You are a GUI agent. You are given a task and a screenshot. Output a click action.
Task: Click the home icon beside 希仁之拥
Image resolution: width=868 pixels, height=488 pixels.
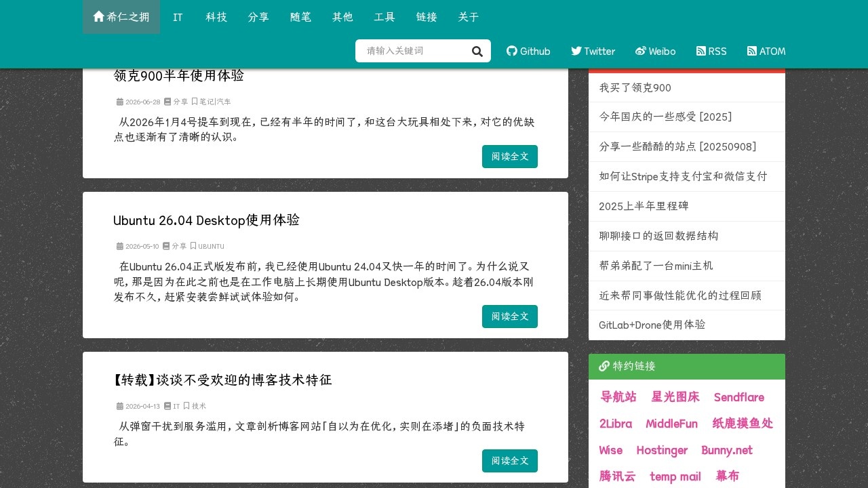coord(99,16)
